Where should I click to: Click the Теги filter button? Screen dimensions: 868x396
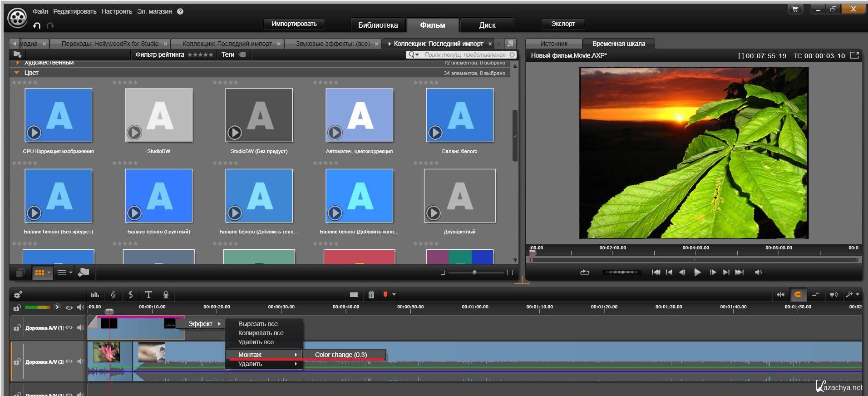(x=233, y=54)
